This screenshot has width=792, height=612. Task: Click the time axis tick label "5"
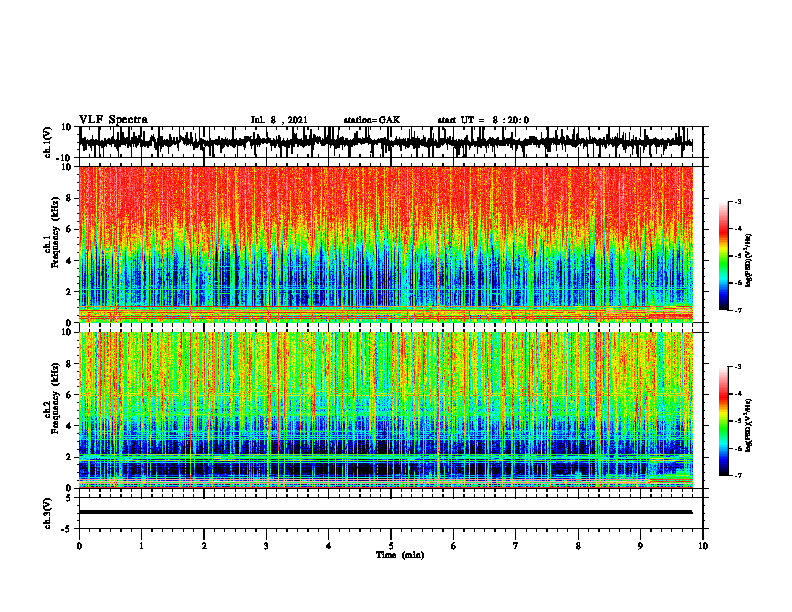click(391, 546)
